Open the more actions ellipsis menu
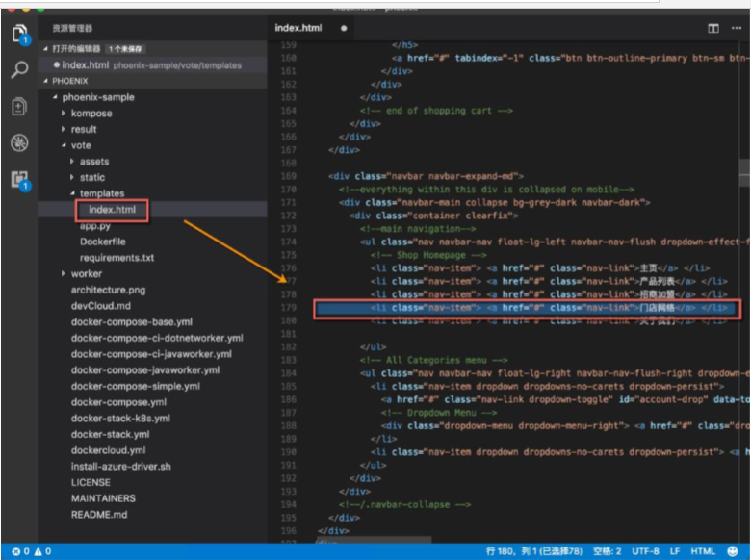The width and height of the screenshot is (751, 560). tap(737, 28)
